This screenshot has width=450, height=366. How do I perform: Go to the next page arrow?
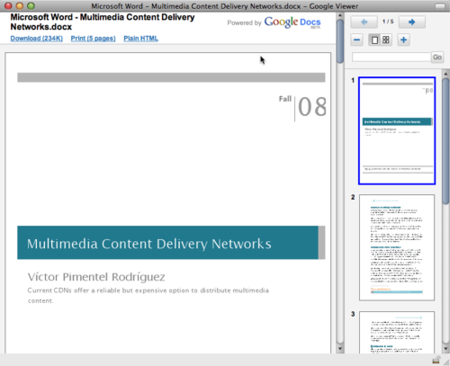tap(412, 22)
